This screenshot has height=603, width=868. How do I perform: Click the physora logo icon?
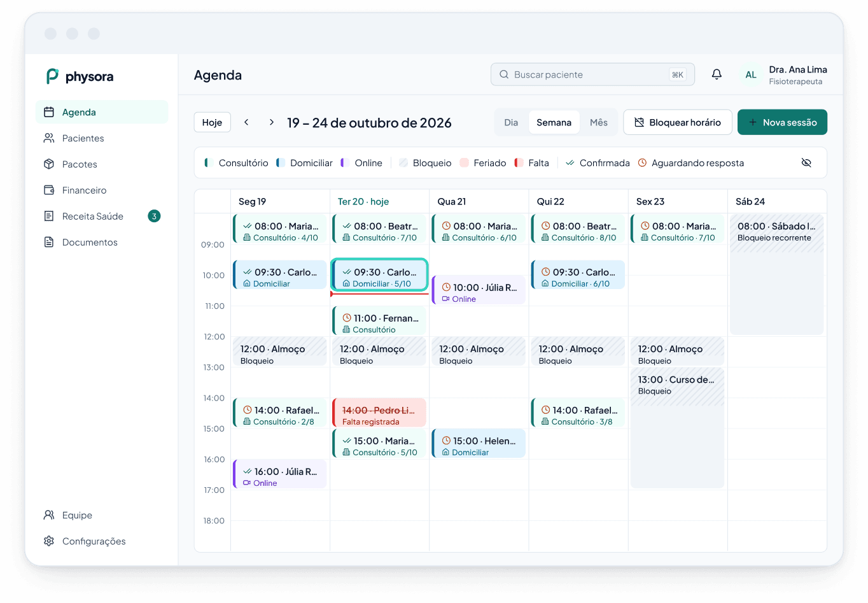pos(52,76)
